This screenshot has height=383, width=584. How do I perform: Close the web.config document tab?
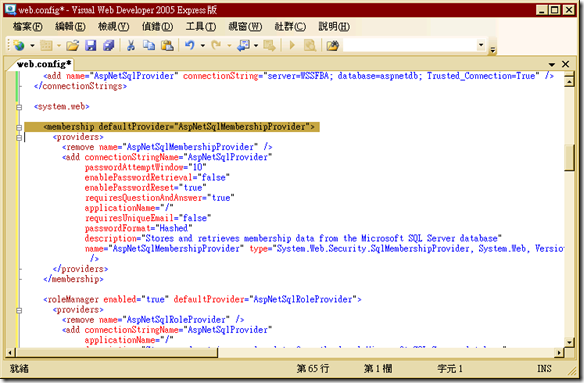(x=565, y=64)
